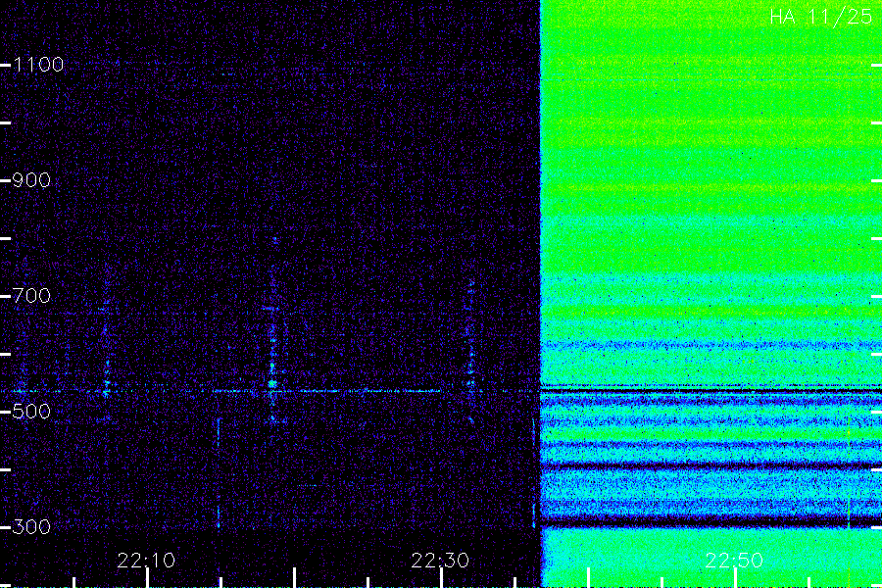Click the 22:50 time axis label
This screenshot has height=588, width=882.
(734, 561)
